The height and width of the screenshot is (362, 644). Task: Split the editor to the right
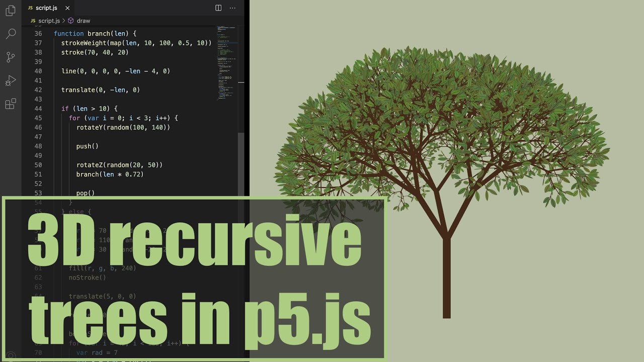[218, 8]
